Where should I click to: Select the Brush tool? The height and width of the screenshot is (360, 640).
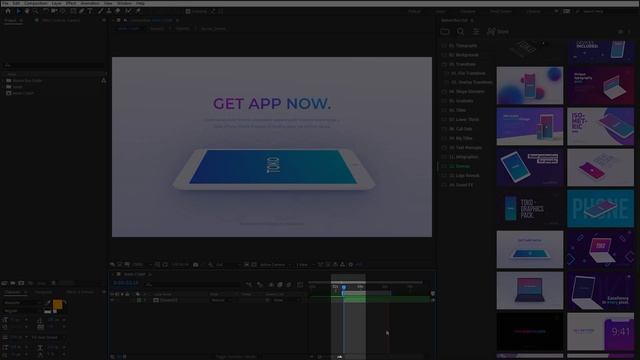pyautogui.click(x=100, y=11)
